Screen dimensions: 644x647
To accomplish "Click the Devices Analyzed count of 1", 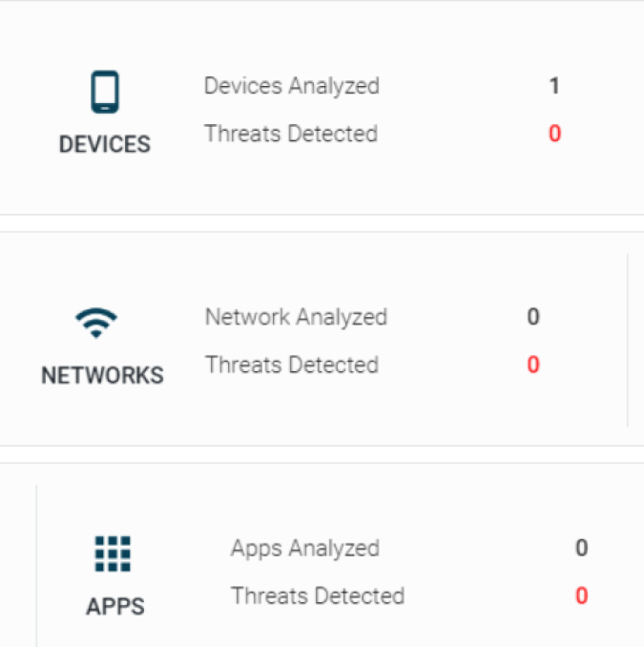I will [554, 86].
